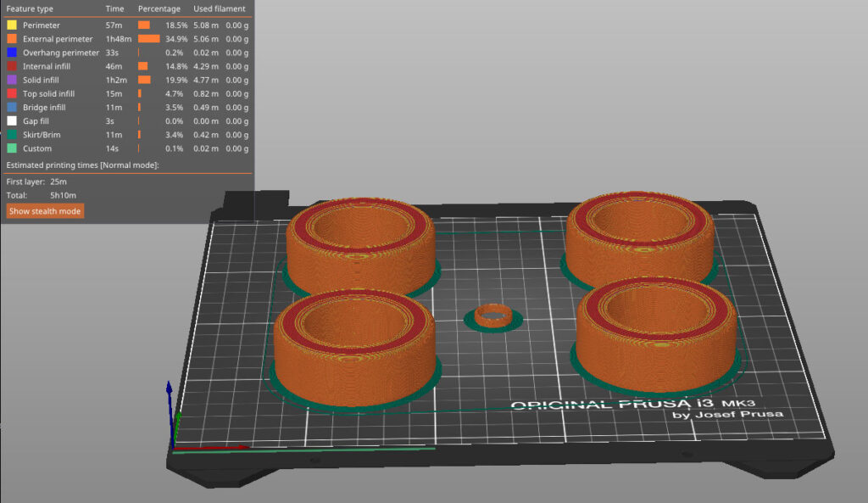Image resolution: width=868 pixels, height=503 pixels.
Task: Click the Solid infill time 1h2m
Action: click(x=116, y=80)
